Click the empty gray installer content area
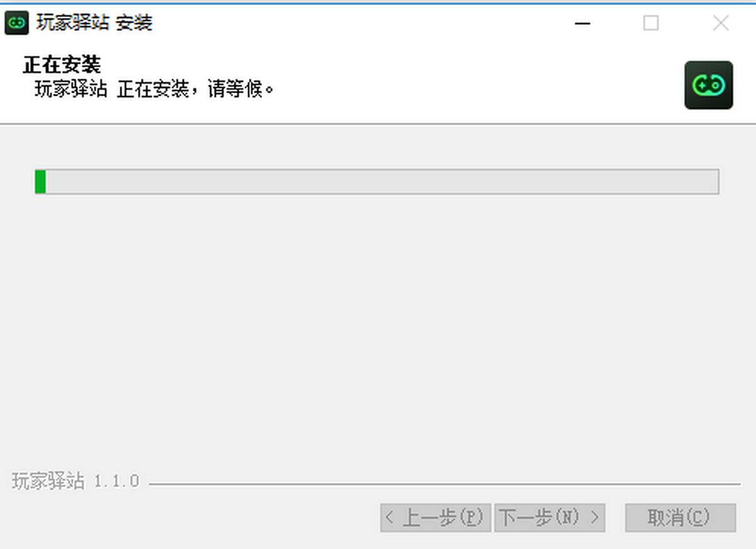 click(x=378, y=327)
